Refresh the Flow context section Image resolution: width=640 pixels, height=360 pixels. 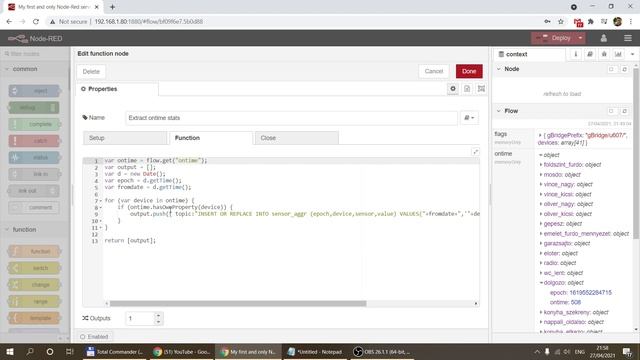(624, 111)
